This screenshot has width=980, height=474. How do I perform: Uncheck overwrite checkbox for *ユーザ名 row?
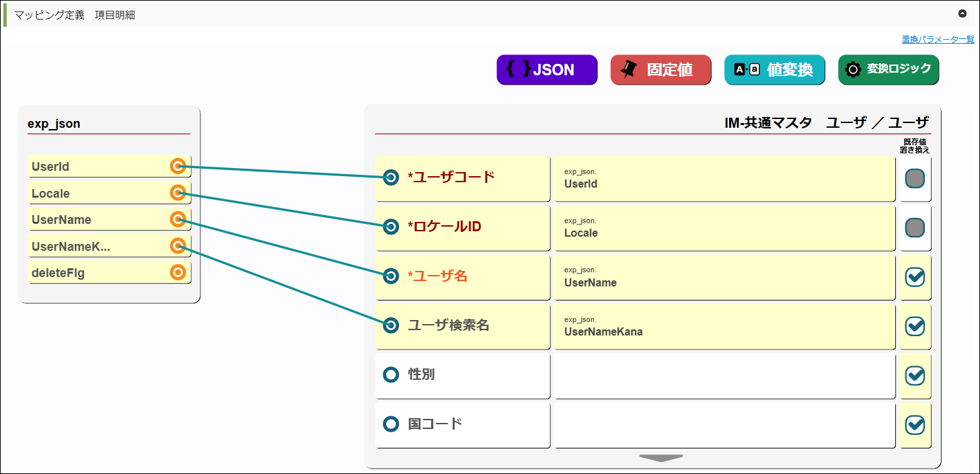point(915,277)
